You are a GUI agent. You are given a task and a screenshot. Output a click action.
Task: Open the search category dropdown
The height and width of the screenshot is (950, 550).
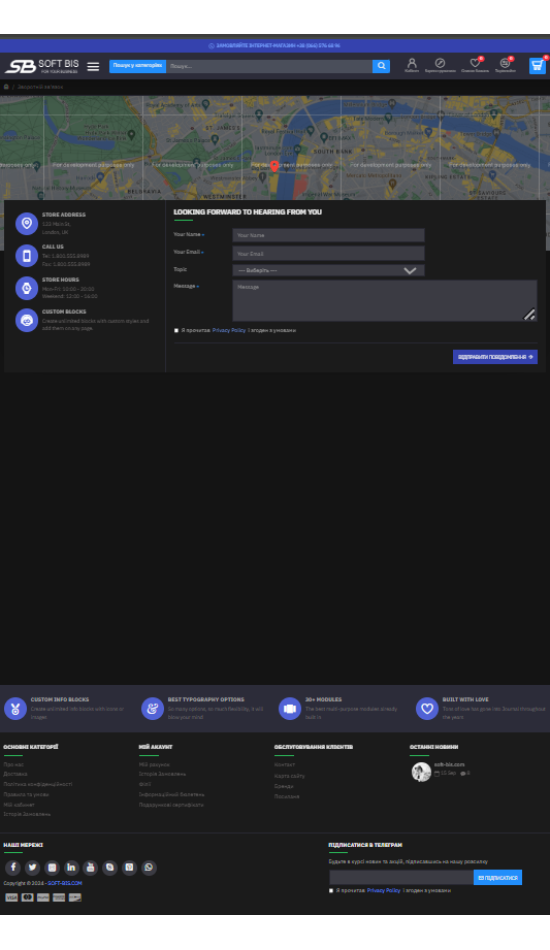coord(138,65)
